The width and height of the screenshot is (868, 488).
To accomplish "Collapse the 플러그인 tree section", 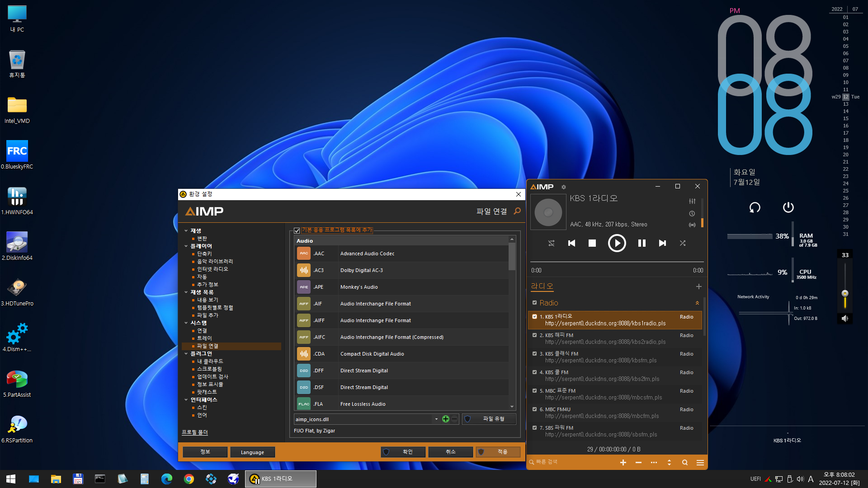I will (x=186, y=353).
